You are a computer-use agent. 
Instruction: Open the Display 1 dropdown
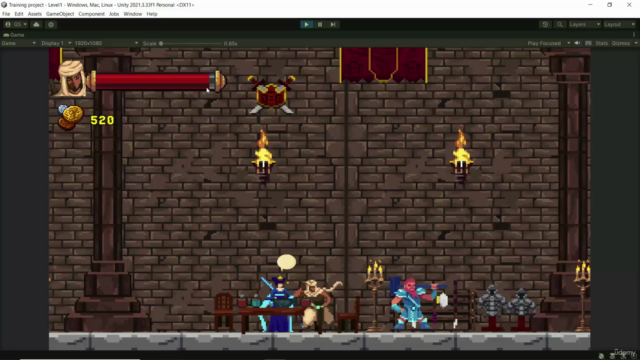click(56, 43)
